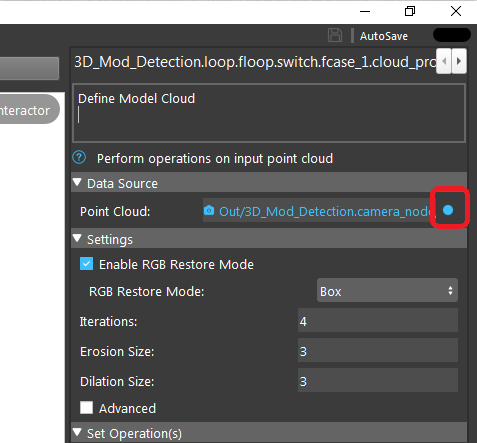Open the RGB Restore Mode dropdown
The height and width of the screenshot is (443, 477).
pyautogui.click(x=387, y=291)
